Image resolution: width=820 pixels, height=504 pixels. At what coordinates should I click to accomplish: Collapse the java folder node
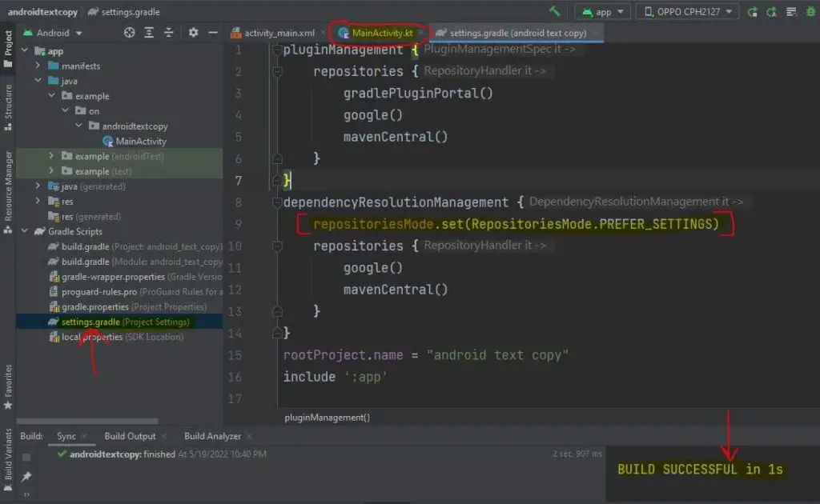coord(38,81)
